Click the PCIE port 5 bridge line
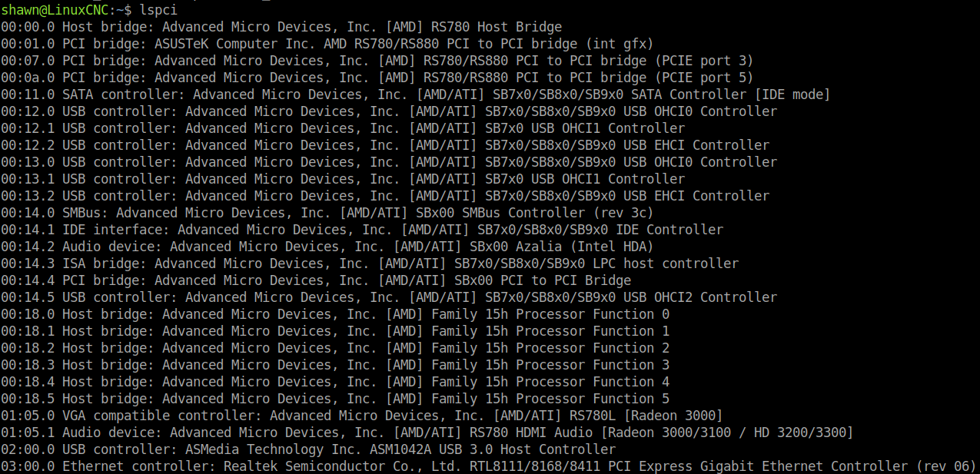The image size is (980, 474). tap(377, 78)
